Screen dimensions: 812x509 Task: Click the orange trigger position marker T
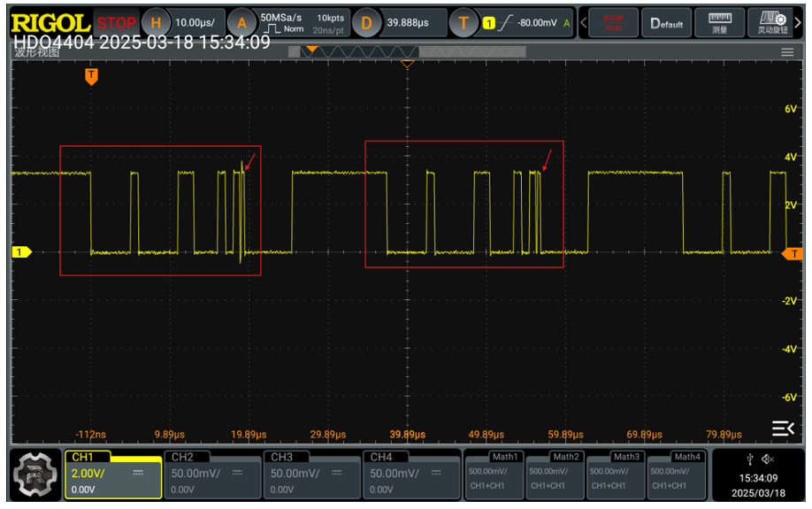(x=91, y=77)
